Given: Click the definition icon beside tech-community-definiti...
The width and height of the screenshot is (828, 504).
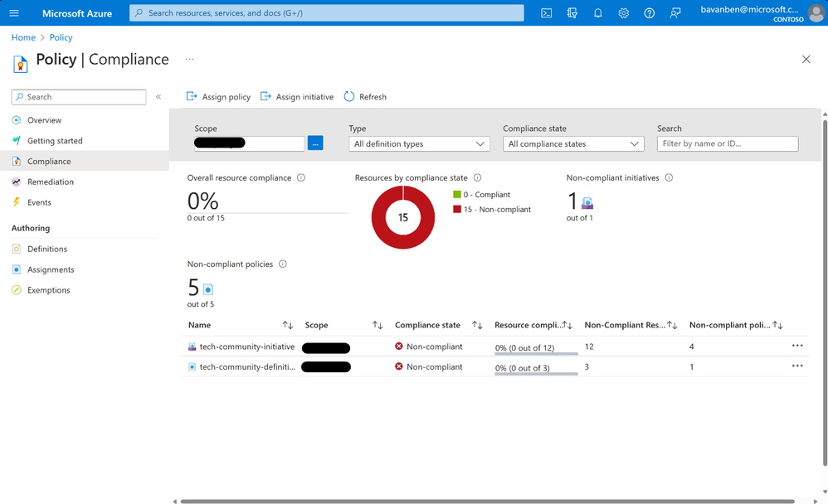Looking at the screenshot, I should (x=192, y=366).
